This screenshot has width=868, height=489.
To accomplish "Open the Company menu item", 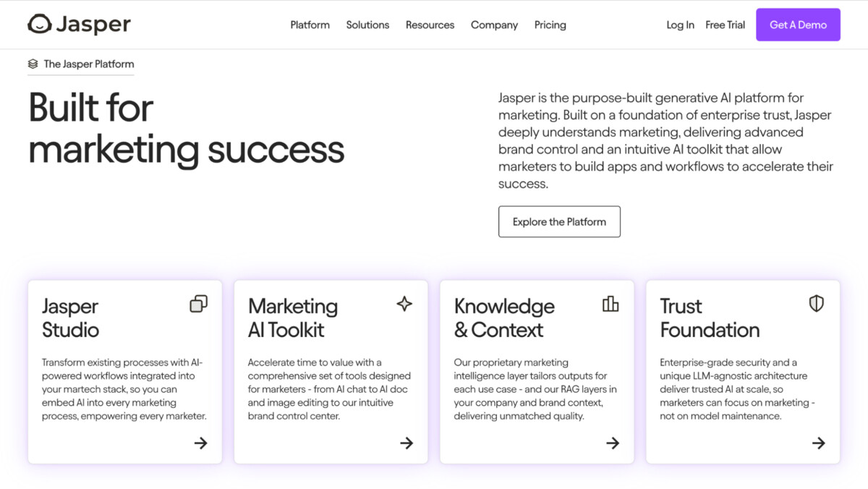I will 494,25.
